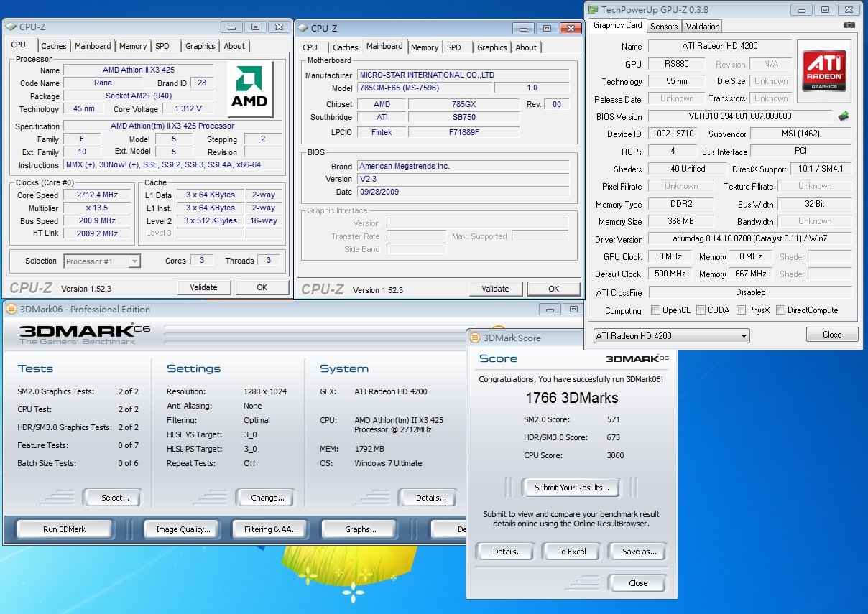The width and height of the screenshot is (868, 614).
Task: Click the "Disabled" ATI CrossFire value
Action: tap(750, 292)
